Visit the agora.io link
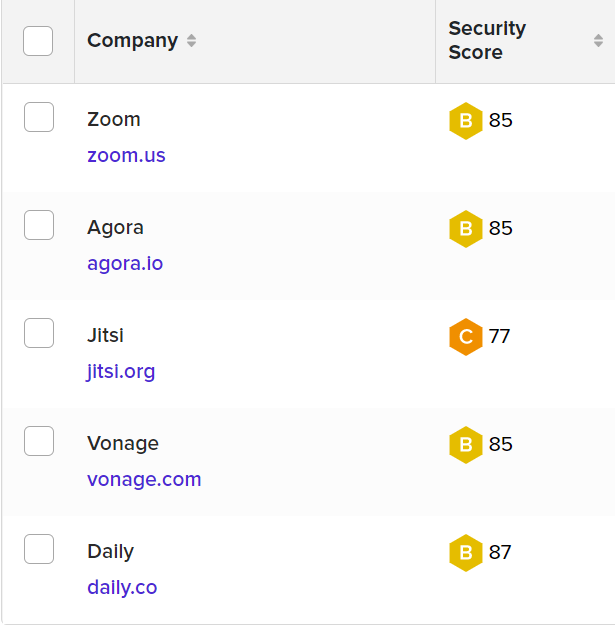Screen dimensions: 615x629 tap(125, 264)
